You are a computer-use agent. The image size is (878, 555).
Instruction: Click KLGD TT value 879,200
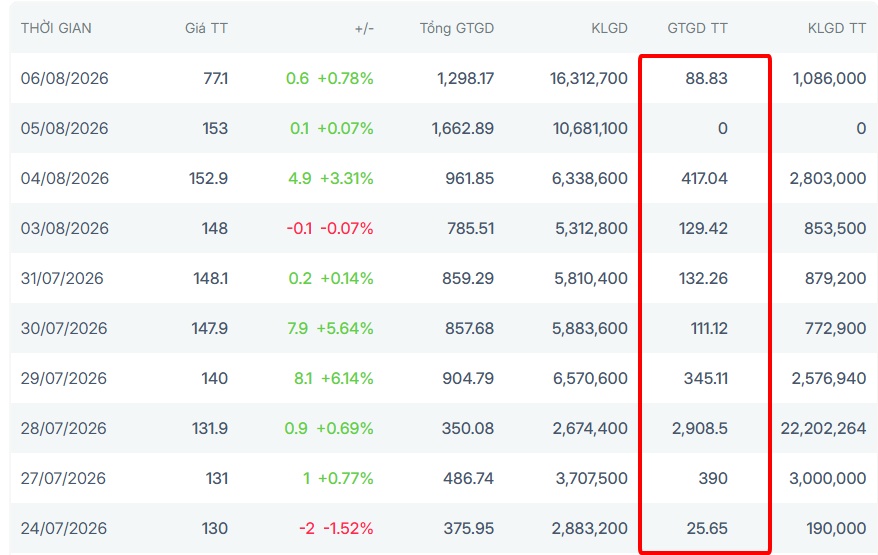(835, 278)
